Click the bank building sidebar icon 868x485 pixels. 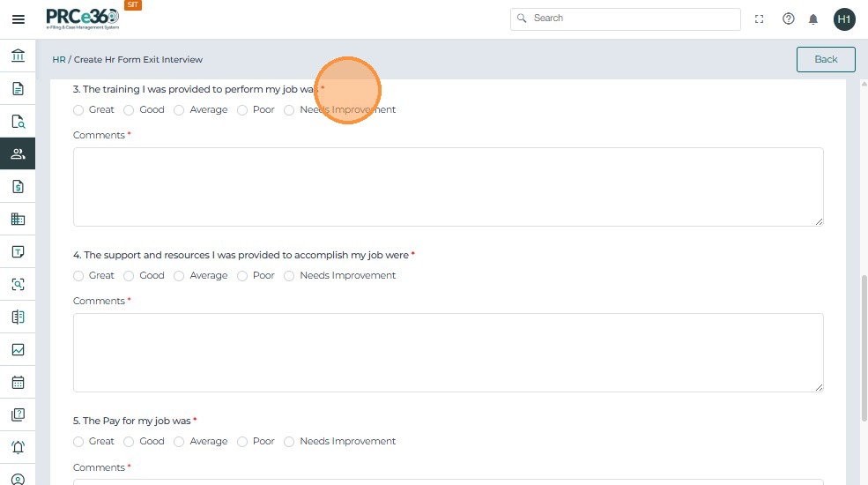coord(18,56)
